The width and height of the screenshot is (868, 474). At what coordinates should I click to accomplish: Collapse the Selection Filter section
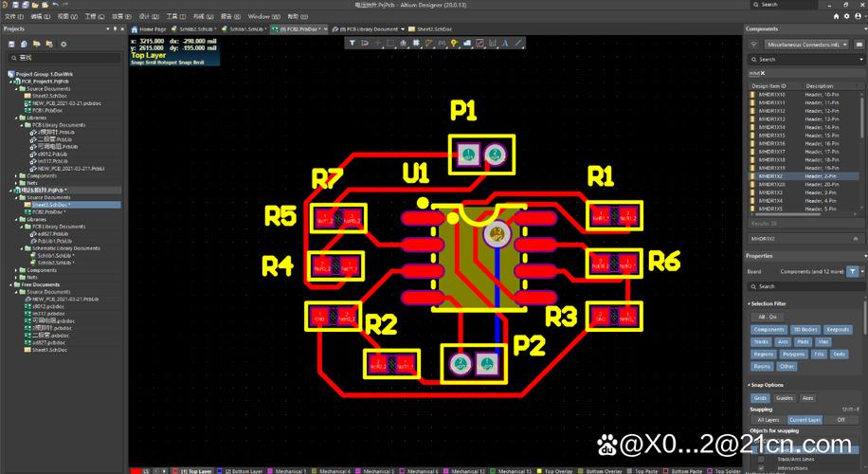[x=749, y=303]
